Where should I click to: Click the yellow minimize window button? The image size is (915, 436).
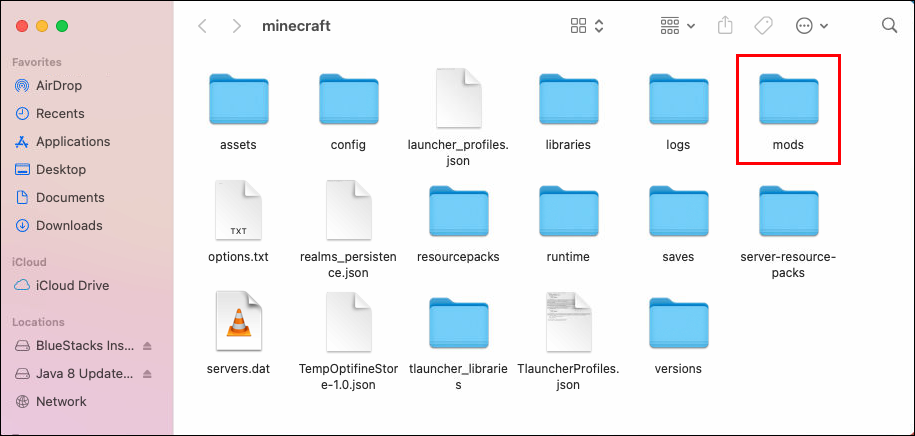42,26
